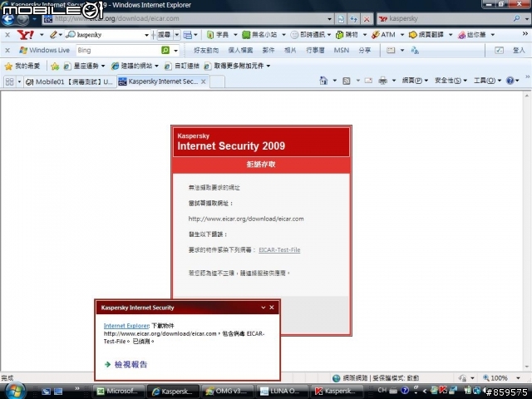Click the read mail icon in the command bar

click(368, 81)
